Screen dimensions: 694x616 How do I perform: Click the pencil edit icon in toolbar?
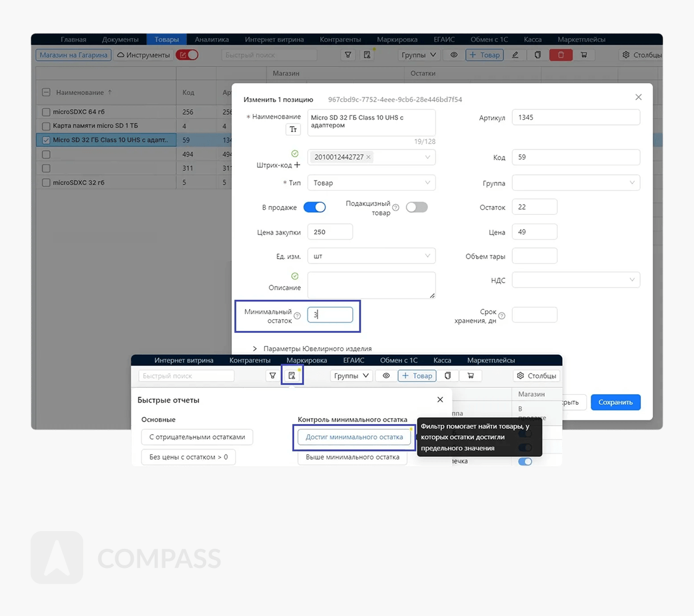(515, 55)
